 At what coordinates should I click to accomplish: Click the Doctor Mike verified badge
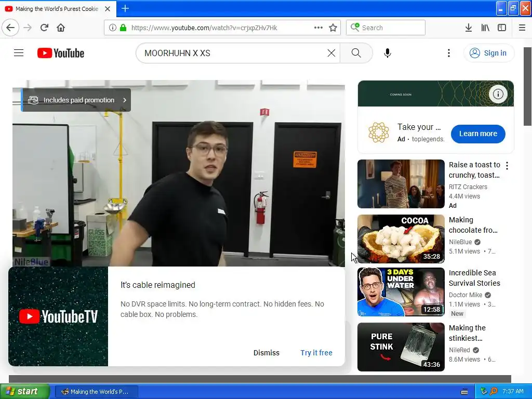click(487, 295)
